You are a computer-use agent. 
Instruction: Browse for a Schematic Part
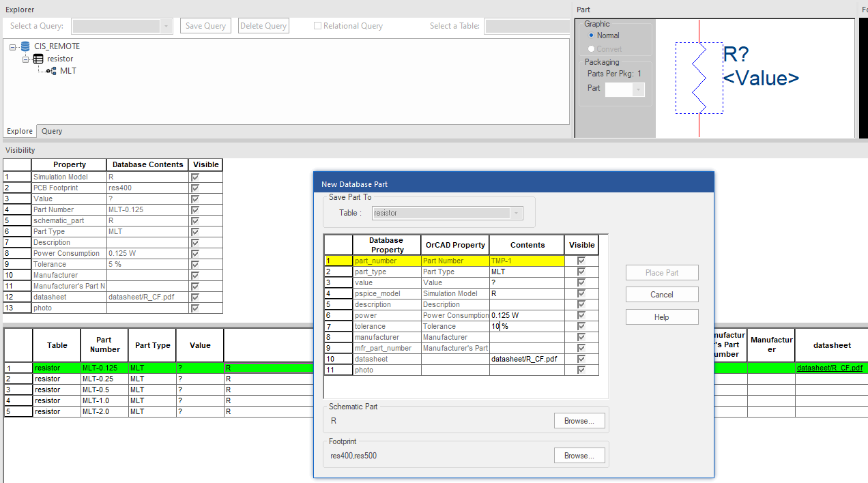(x=579, y=421)
